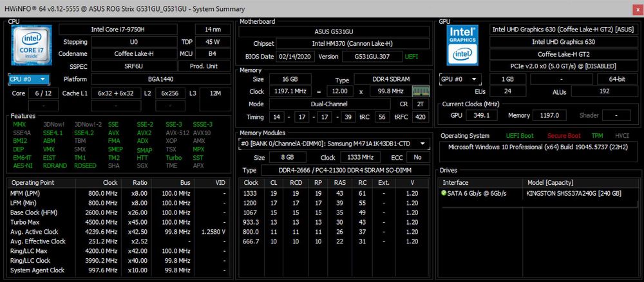644x282 pixels.
Task: Click the 1197.1 MHz memory clock value
Action: (290, 91)
